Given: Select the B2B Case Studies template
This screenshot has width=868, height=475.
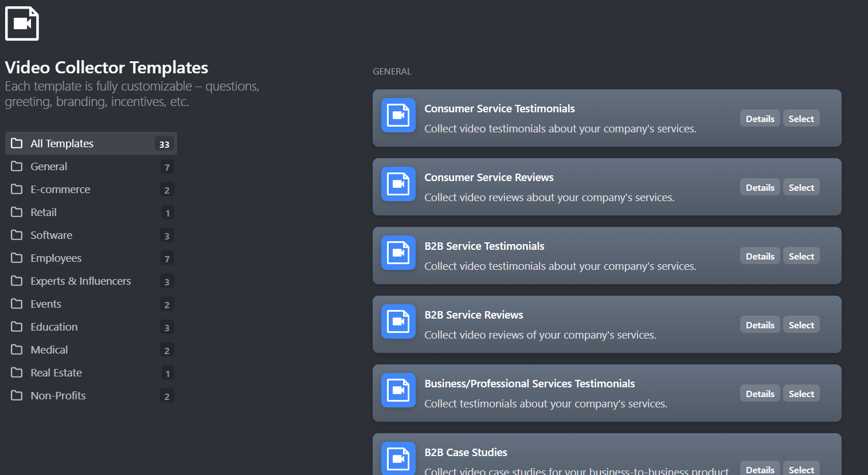Looking at the screenshot, I should tap(801, 469).
